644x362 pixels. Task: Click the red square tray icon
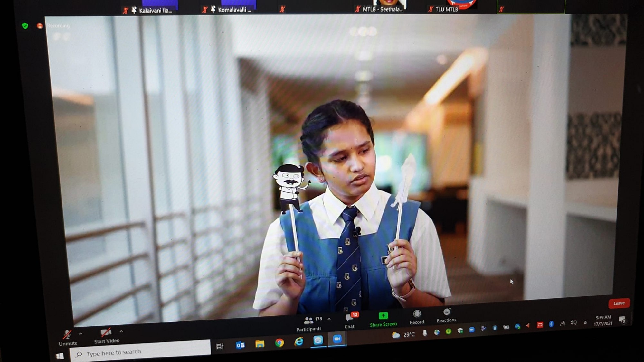[x=540, y=325]
